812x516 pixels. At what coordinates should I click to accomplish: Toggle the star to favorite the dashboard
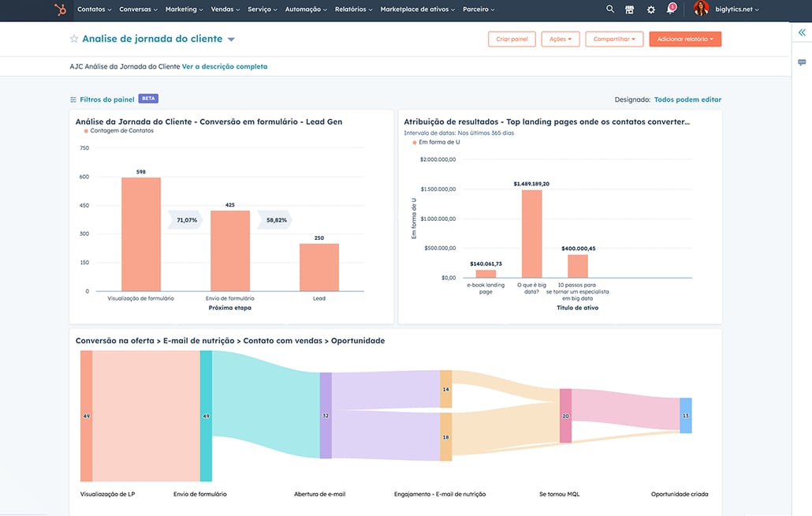[x=73, y=37]
